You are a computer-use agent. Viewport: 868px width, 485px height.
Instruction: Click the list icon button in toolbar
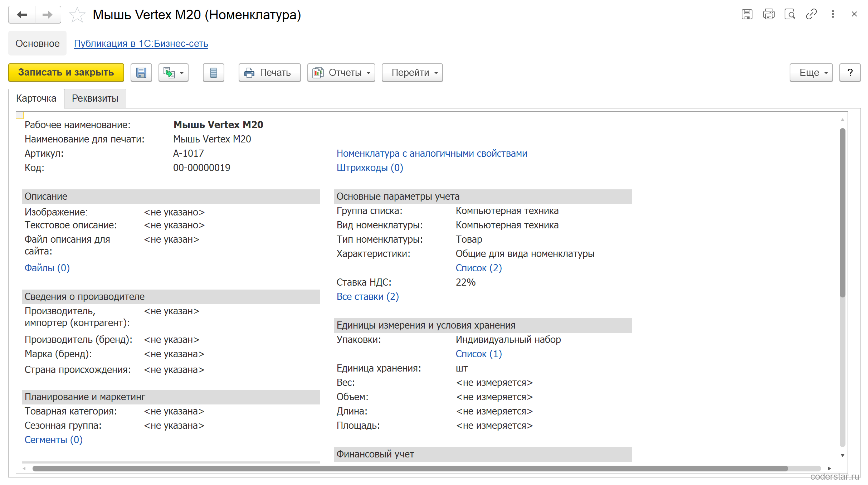[x=214, y=73]
